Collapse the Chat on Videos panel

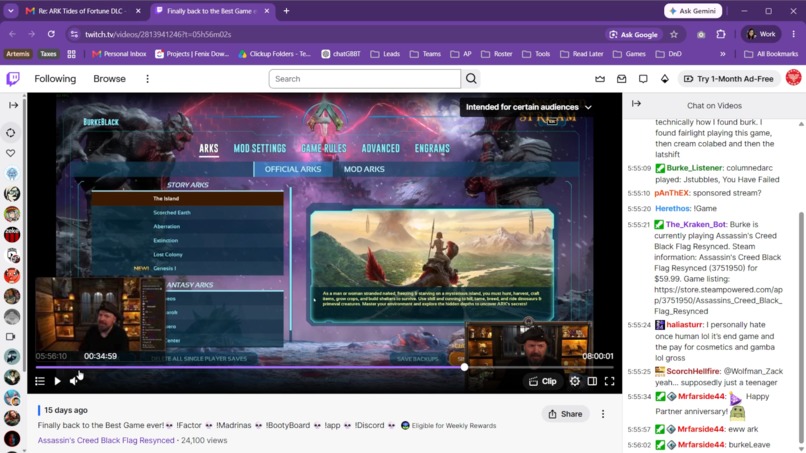coord(636,104)
